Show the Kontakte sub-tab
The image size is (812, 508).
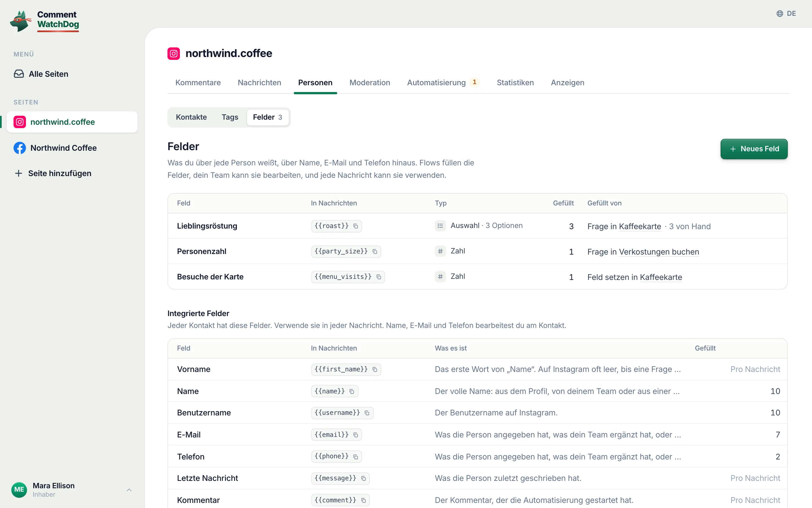tap(191, 117)
